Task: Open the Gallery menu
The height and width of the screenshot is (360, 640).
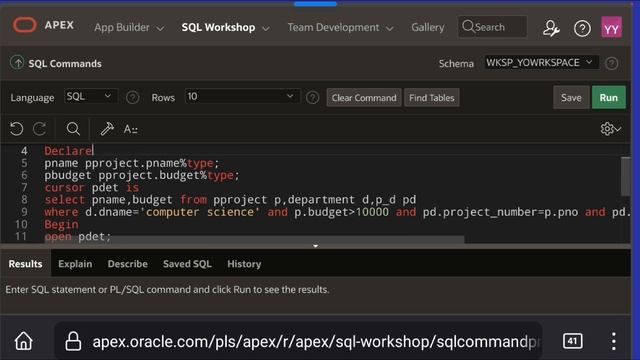Action: click(427, 27)
